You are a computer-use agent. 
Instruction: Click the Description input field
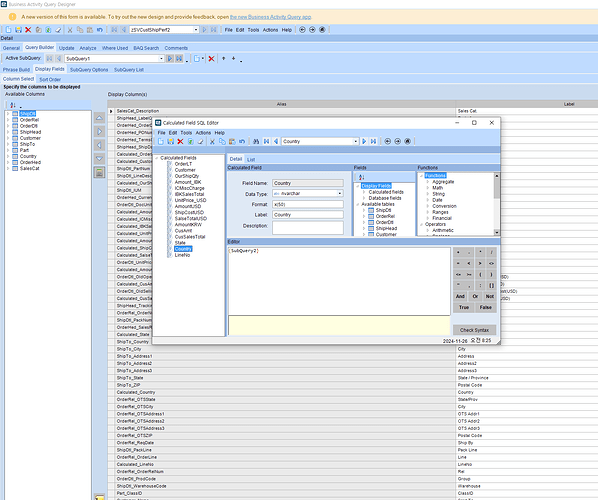[308, 228]
